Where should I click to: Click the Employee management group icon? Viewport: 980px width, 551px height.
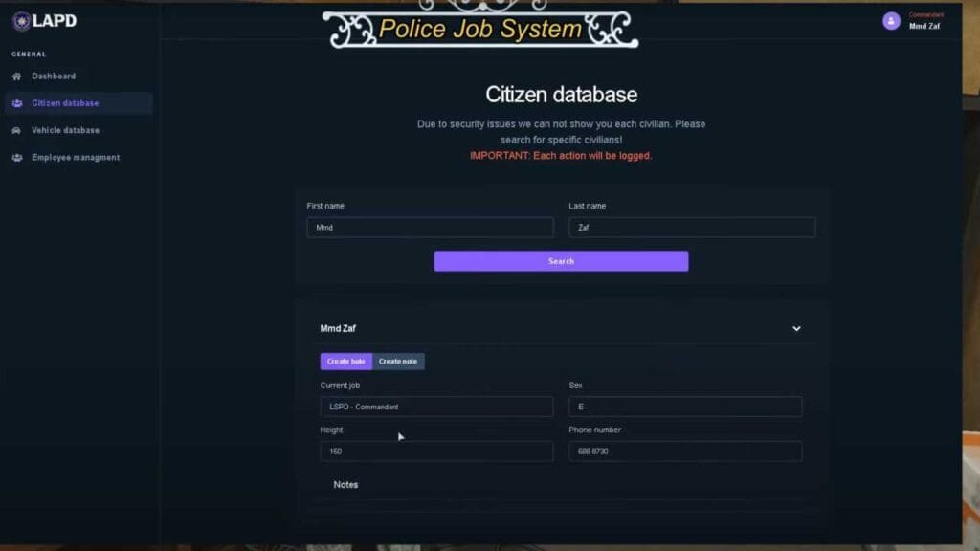17,158
